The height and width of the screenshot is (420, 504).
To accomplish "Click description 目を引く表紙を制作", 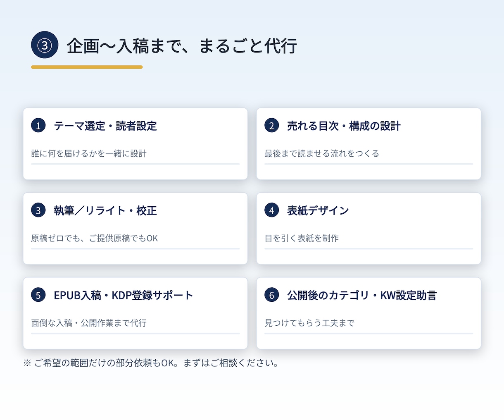I will (x=302, y=238).
